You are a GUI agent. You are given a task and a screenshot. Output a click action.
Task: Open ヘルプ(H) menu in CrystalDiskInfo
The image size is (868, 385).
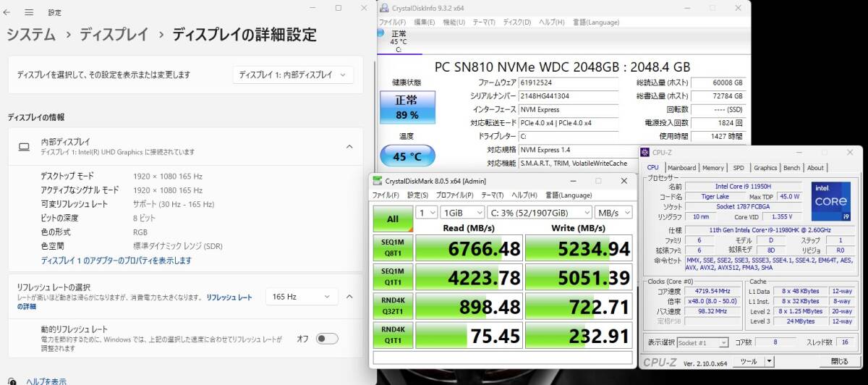553,22
